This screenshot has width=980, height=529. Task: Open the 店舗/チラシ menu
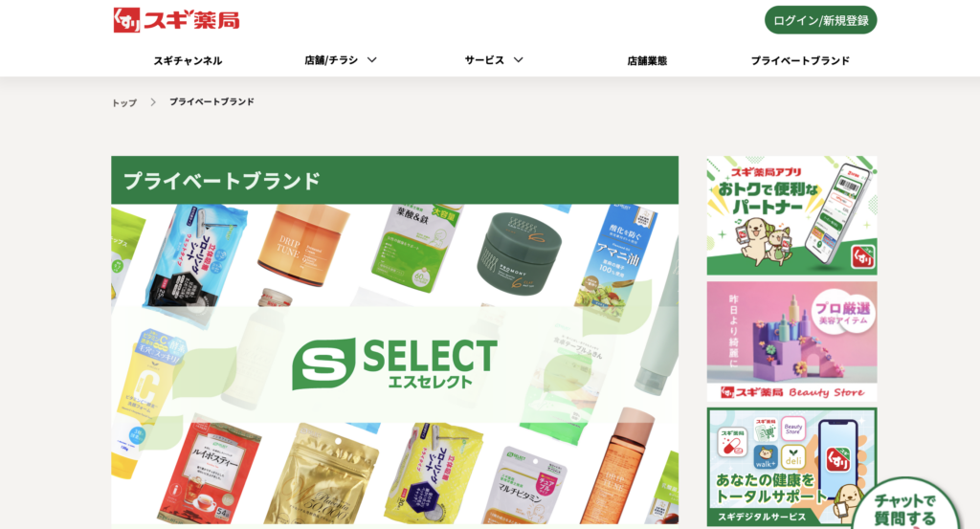click(331, 60)
